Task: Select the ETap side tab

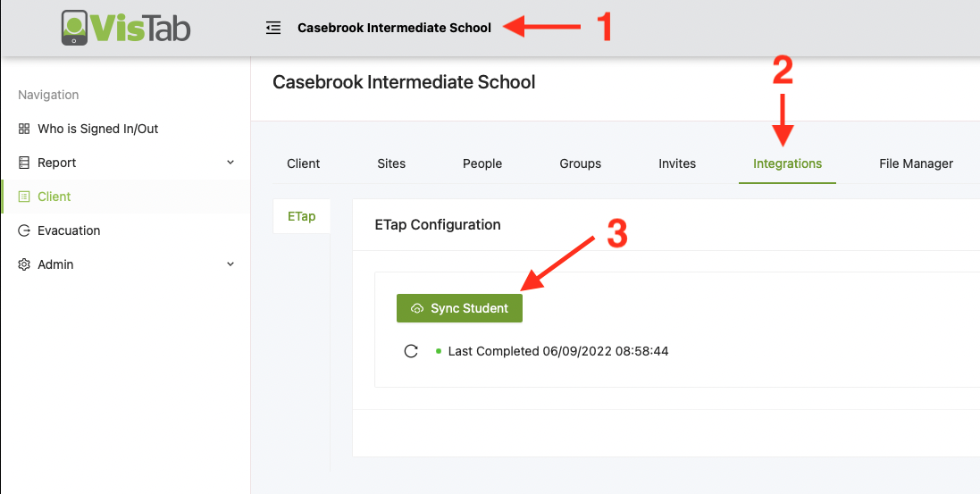Action: click(x=302, y=216)
